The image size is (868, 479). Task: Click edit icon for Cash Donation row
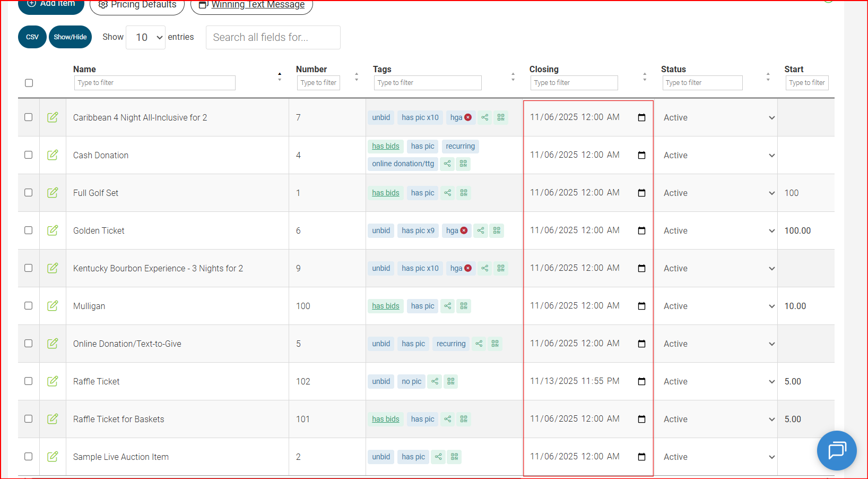click(x=53, y=155)
